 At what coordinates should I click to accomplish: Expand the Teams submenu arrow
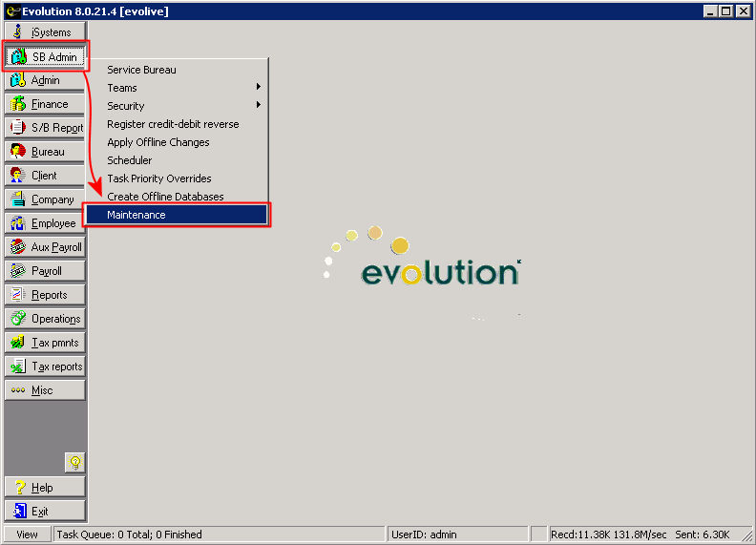(x=259, y=88)
